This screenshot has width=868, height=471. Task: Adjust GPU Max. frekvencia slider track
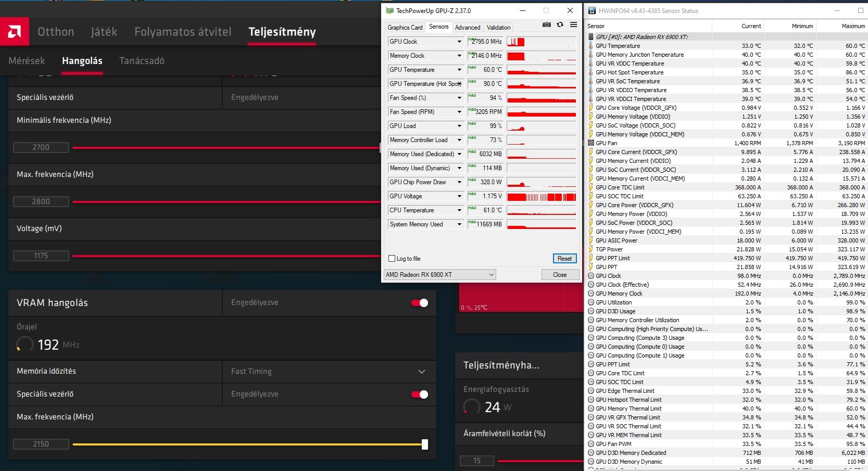coord(227,202)
